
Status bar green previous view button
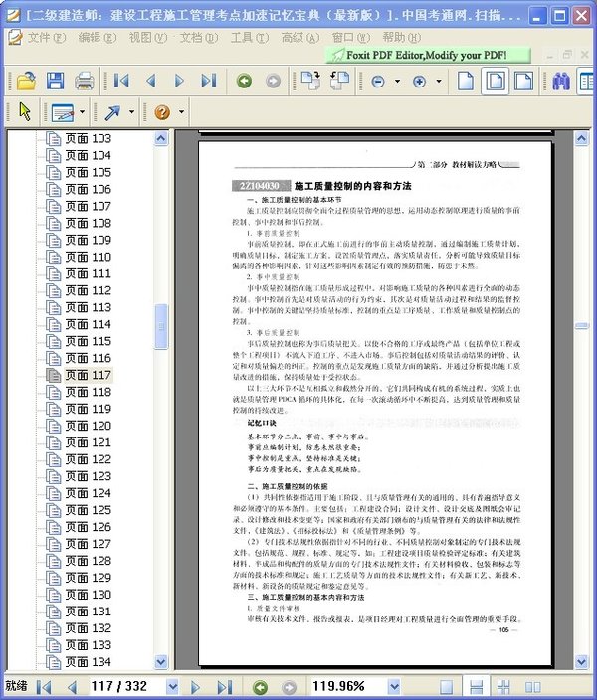(x=260, y=687)
